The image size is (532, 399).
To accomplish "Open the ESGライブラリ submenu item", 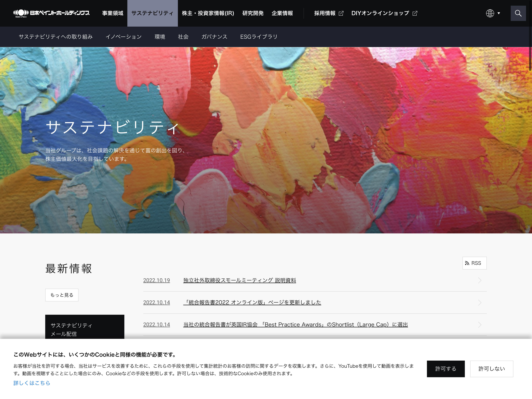I will 259,37.
